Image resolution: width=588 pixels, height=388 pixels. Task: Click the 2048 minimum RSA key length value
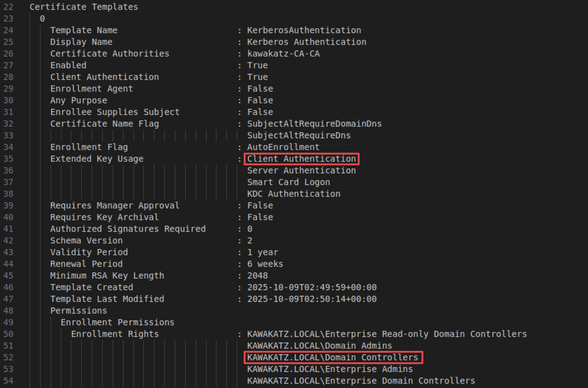tap(257, 276)
